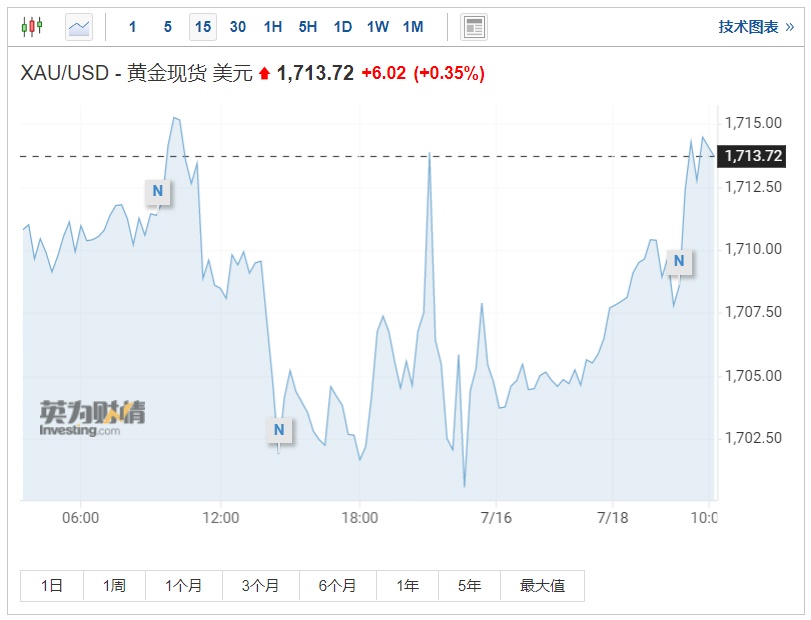Switch to the 1H interval
Viewport: 811px width, 620px height.
(x=273, y=27)
